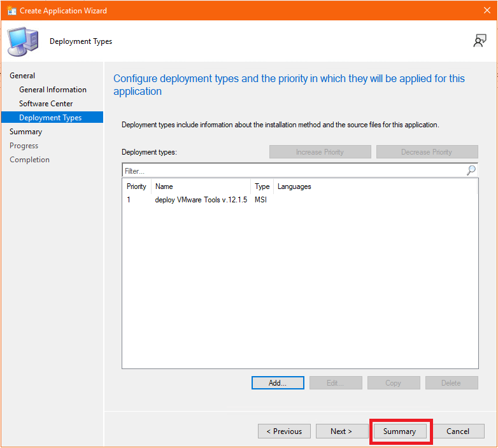Click the computer icon beside Deployment Types
498x448 pixels.
pyautogui.click(x=22, y=42)
